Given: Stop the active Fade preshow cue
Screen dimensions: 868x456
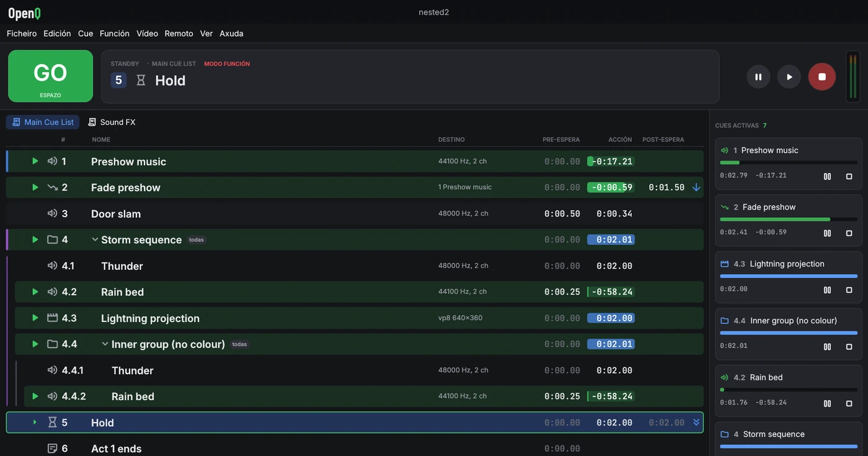Looking at the screenshot, I should (849, 233).
